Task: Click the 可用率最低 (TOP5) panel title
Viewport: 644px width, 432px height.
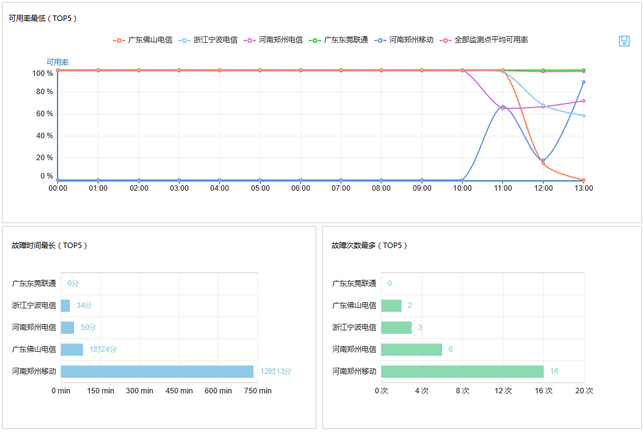Action: click(x=43, y=18)
